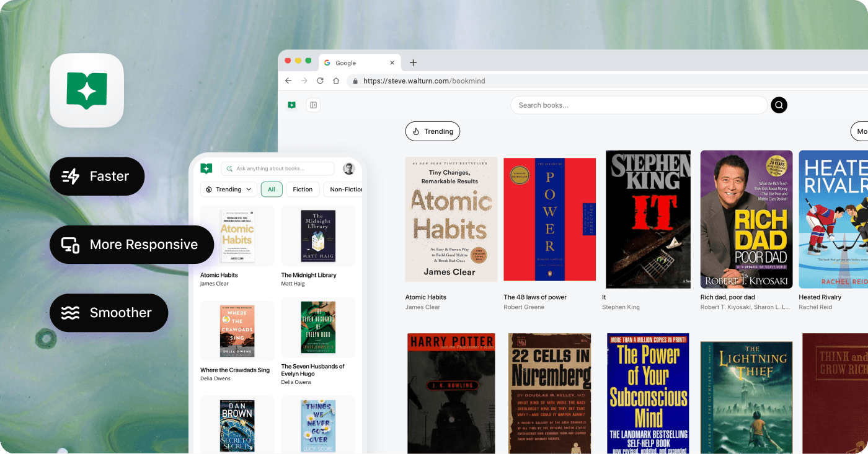Toggle the sidebar panel icon
Image resolution: width=868 pixels, height=454 pixels.
click(x=314, y=105)
